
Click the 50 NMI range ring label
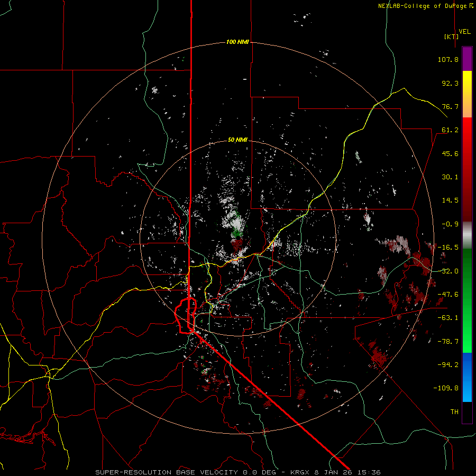pos(237,140)
